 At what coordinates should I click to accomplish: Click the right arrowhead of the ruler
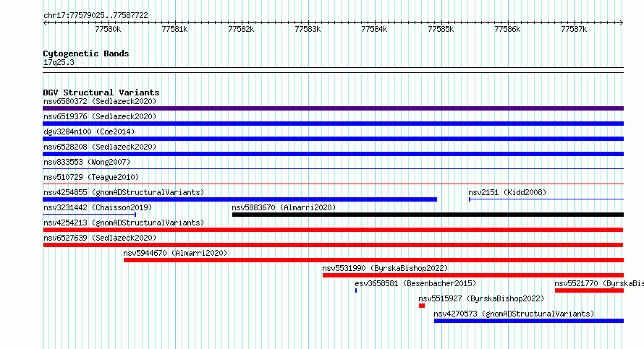pyautogui.click(x=622, y=22)
